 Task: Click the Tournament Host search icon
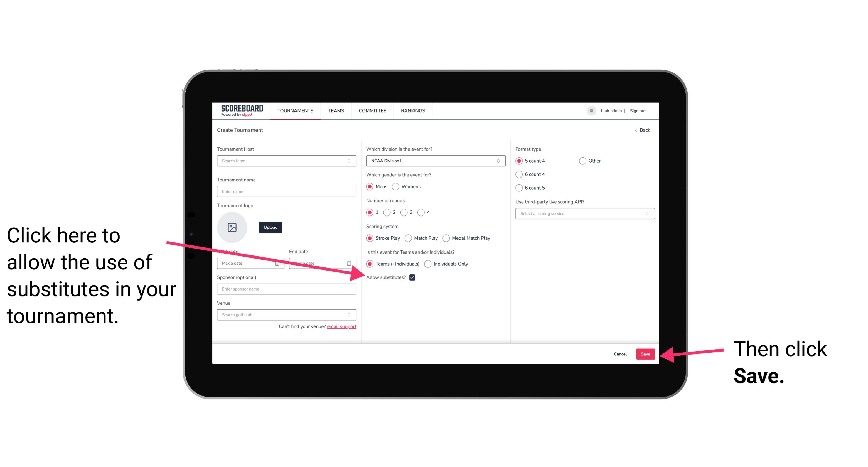[x=352, y=161]
